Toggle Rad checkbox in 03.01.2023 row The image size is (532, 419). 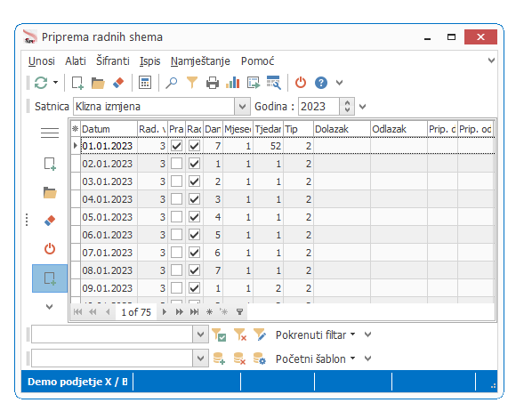click(195, 181)
